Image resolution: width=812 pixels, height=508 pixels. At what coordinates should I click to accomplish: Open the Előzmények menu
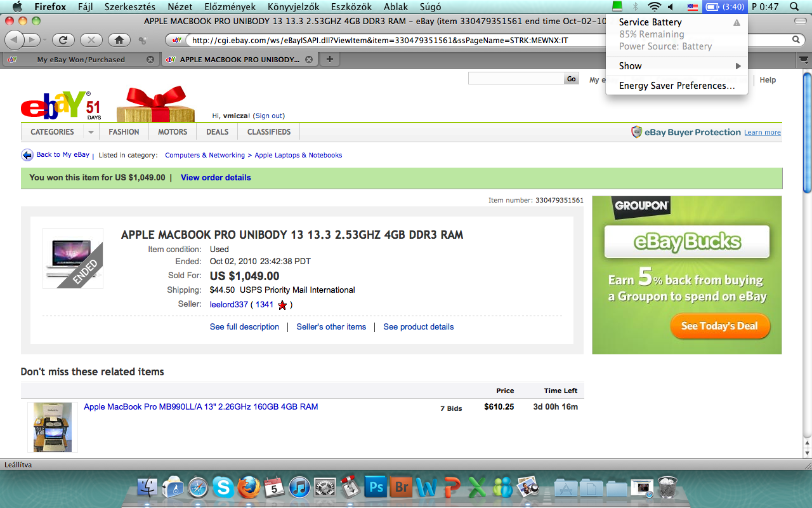tap(230, 7)
